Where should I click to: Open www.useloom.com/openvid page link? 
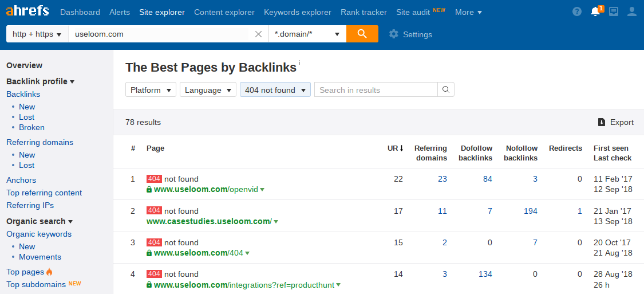click(206, 190)
